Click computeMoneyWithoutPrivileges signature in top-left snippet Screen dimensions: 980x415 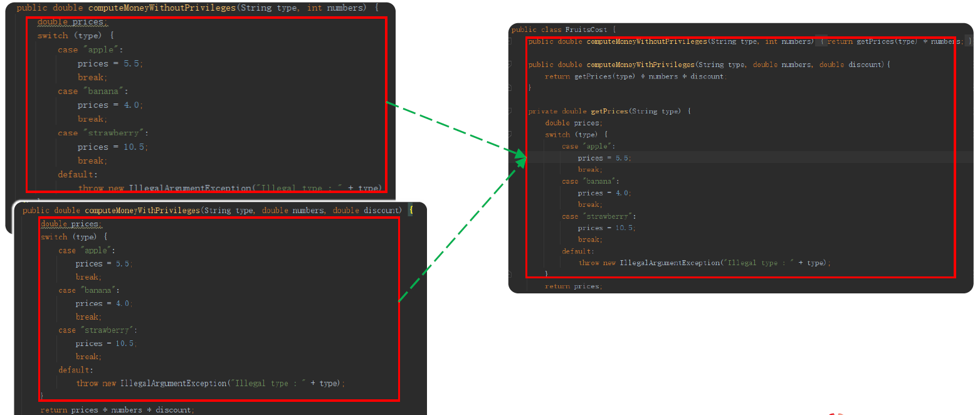(198, 8)
